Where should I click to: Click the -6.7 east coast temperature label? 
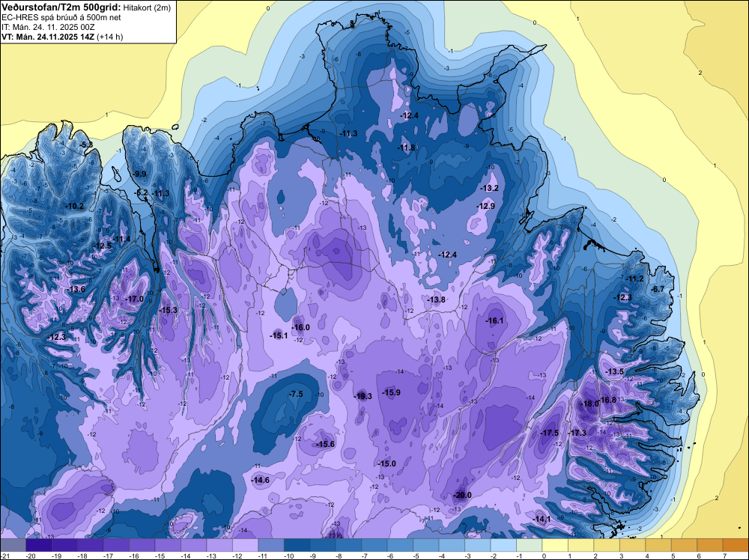(658, 289)
